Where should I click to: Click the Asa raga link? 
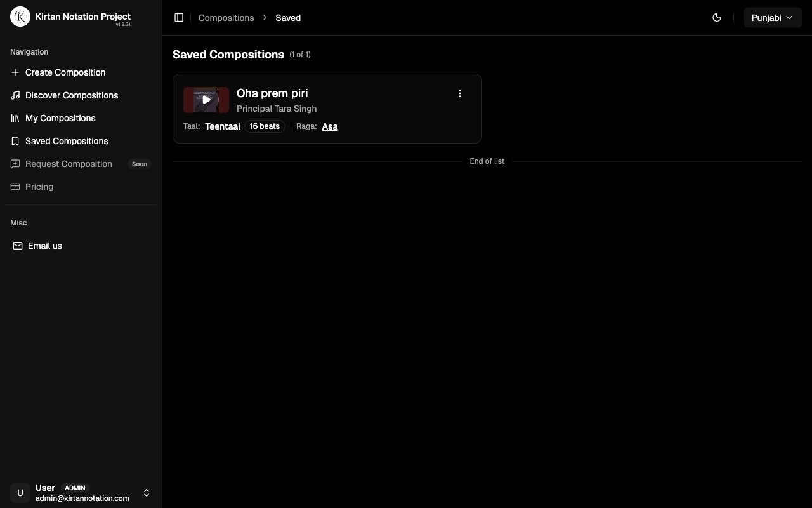point(330,126)
